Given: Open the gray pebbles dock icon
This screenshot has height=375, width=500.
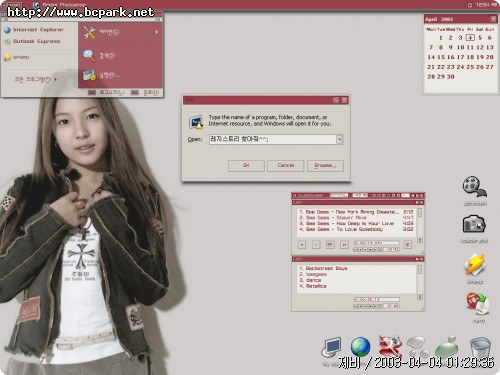Looking at the screenshot, I should coord(418,347).
